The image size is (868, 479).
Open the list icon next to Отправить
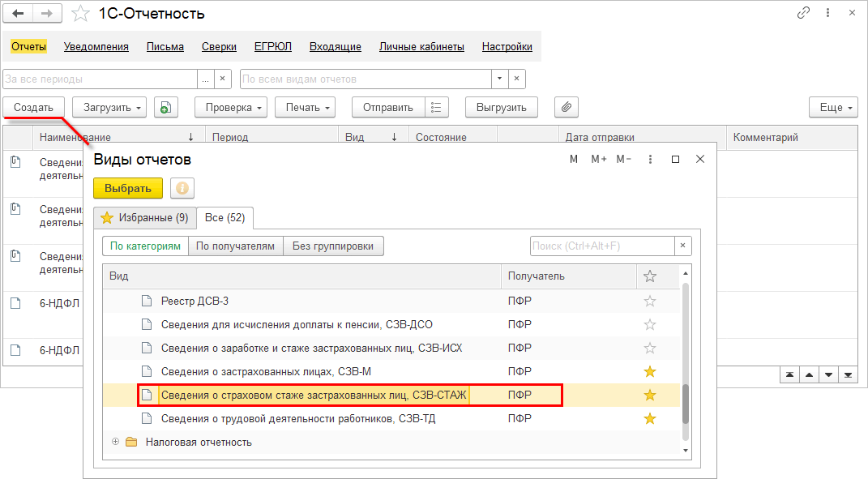pyautogui.click(x=436, y=108)
